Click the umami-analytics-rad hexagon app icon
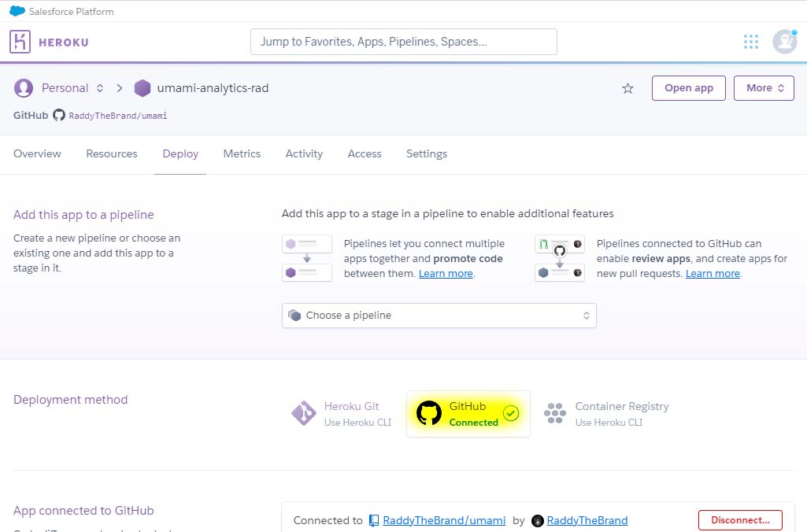Viewport: 807px width, 532px height. click(143, 88)
